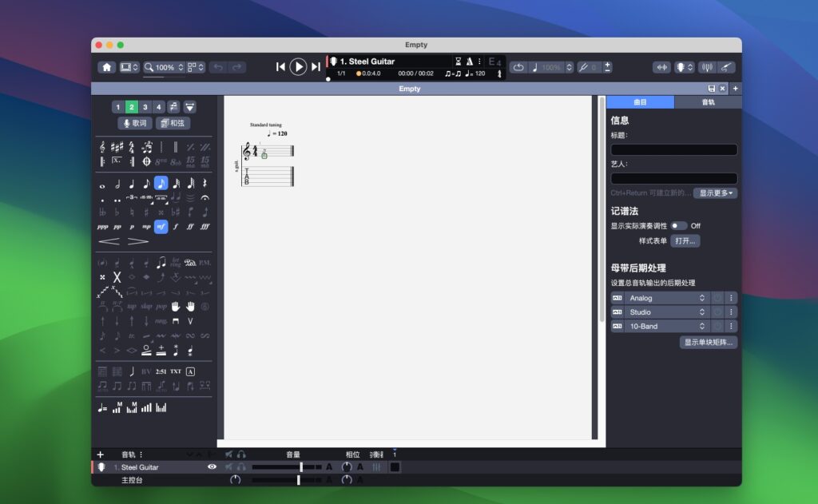Viewport: 818px width, 504px height.
Task: Expand 显示更多 in the info panel
Action: click(717, 192)
